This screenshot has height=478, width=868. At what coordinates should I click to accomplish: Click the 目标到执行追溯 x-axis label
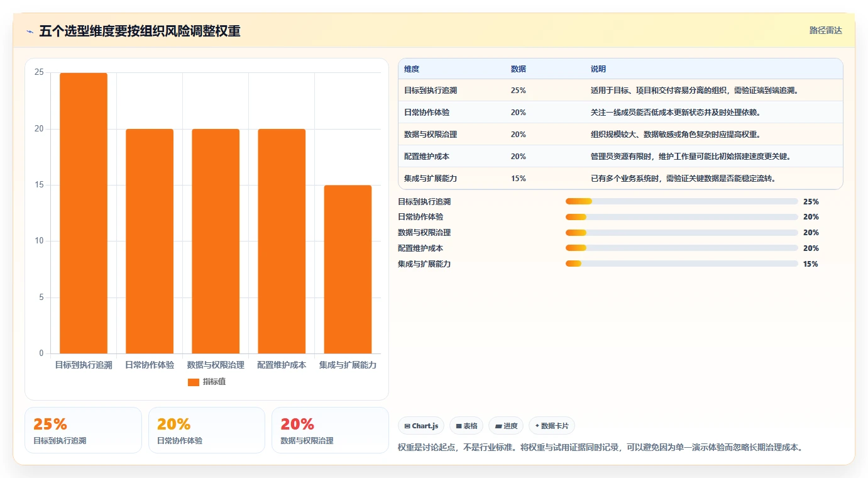pos(84,365)
